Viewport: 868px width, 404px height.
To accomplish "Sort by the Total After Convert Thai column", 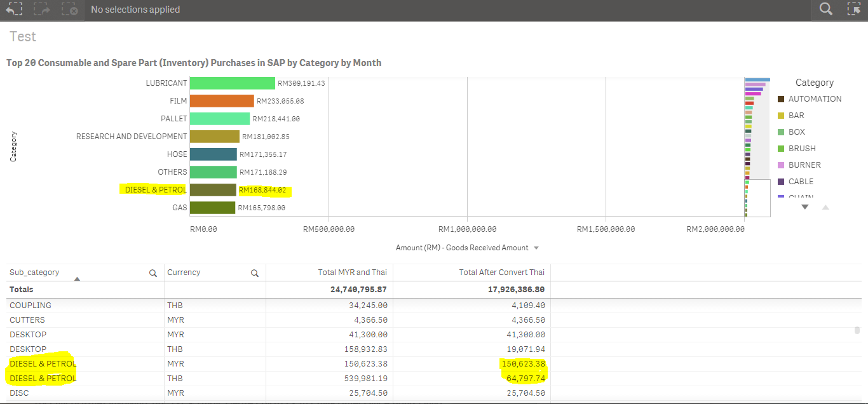I will point(501,273).
